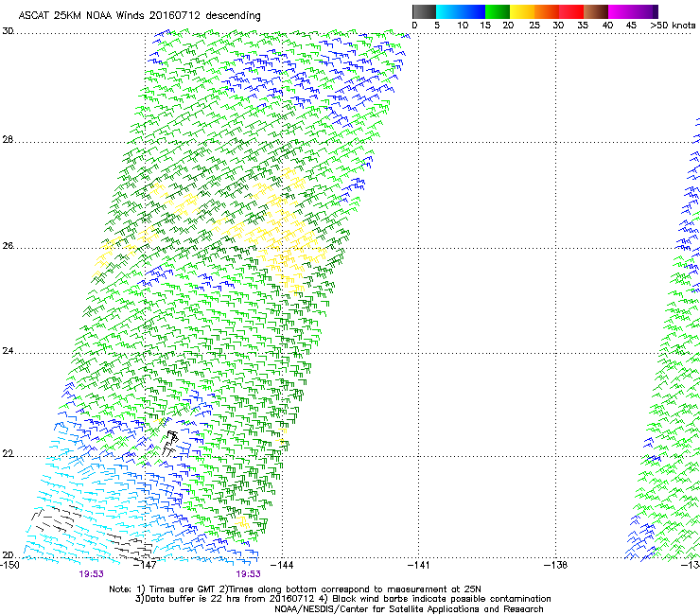Click the title 'ASCAT 25KM NOAA Winds 20160712 descending'
The height and width of the screenshot is (615, 700).
139,15
